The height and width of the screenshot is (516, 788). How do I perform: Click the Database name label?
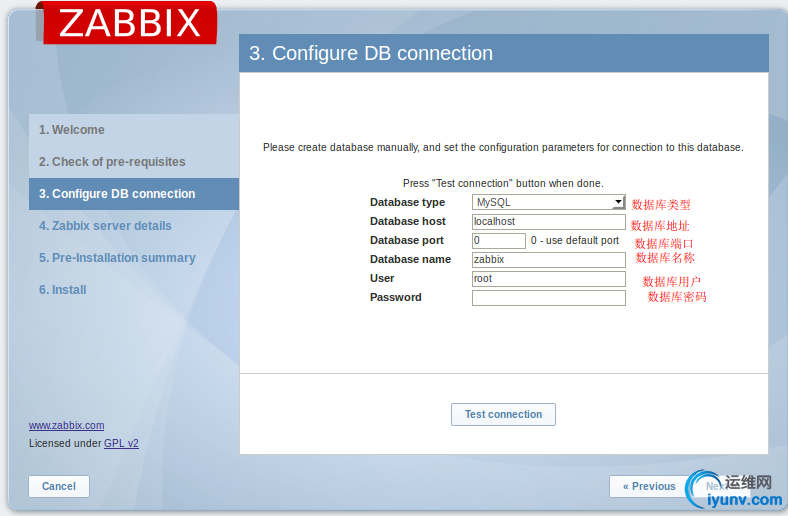[x=410, y=259]
